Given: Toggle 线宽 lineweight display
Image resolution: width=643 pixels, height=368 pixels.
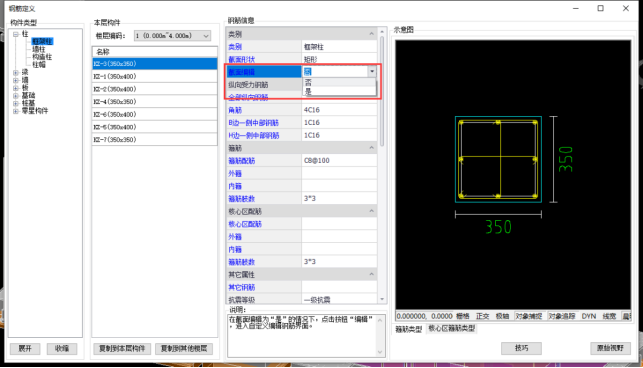Looking at the screenshot, I should (609, 316).
